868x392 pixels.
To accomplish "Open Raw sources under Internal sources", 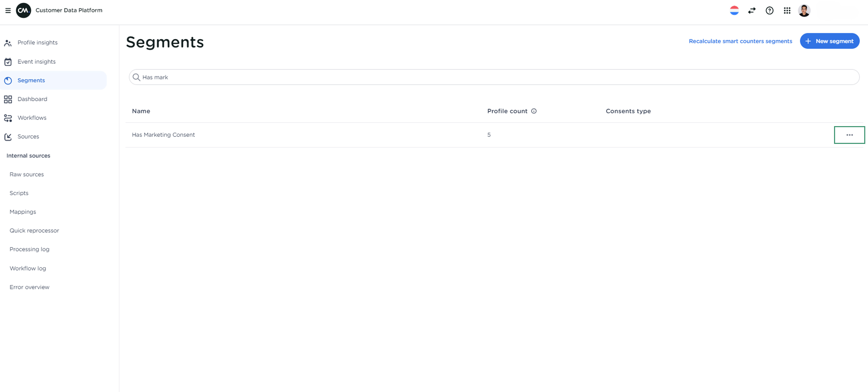I will [x=27, y=174].
